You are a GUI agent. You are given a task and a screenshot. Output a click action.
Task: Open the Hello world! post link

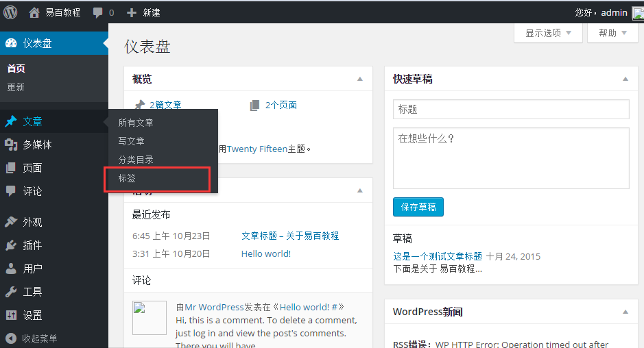266,253
